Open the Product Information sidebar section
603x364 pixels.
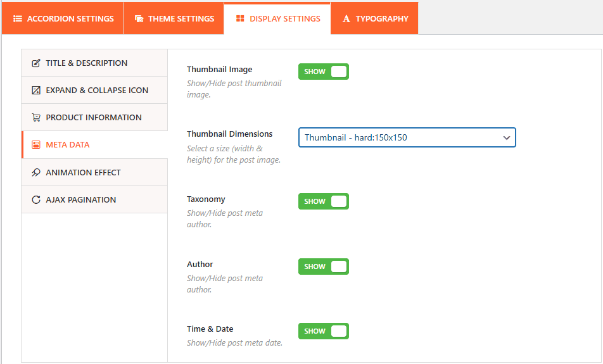point(94,118)
